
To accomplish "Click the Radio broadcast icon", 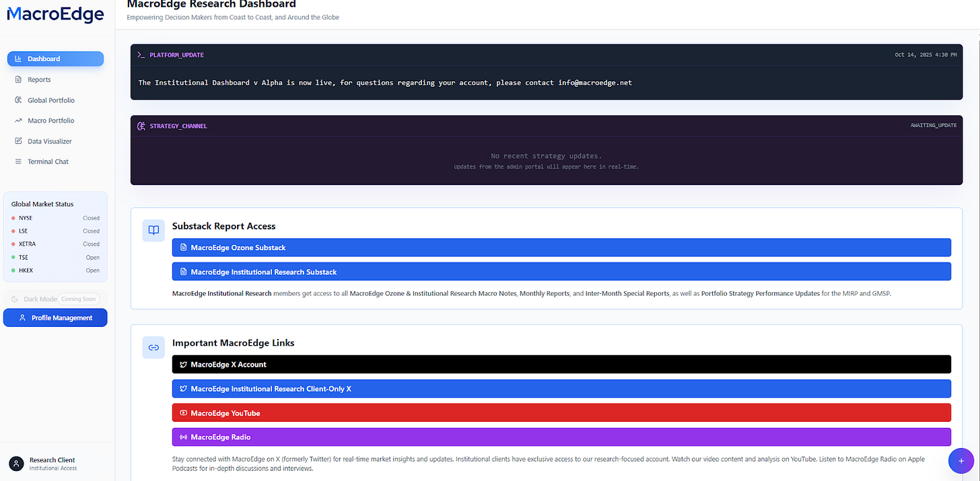I will [183, 437].
